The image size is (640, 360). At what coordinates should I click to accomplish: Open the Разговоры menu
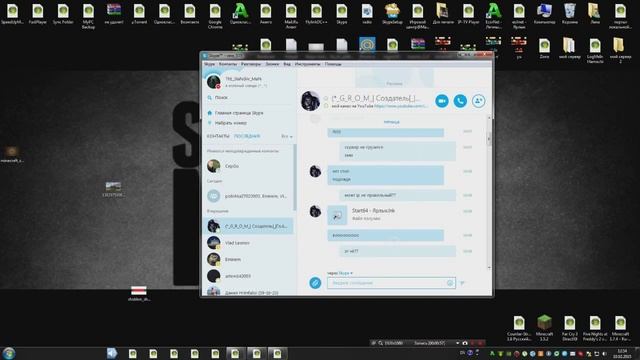point(251,64)
